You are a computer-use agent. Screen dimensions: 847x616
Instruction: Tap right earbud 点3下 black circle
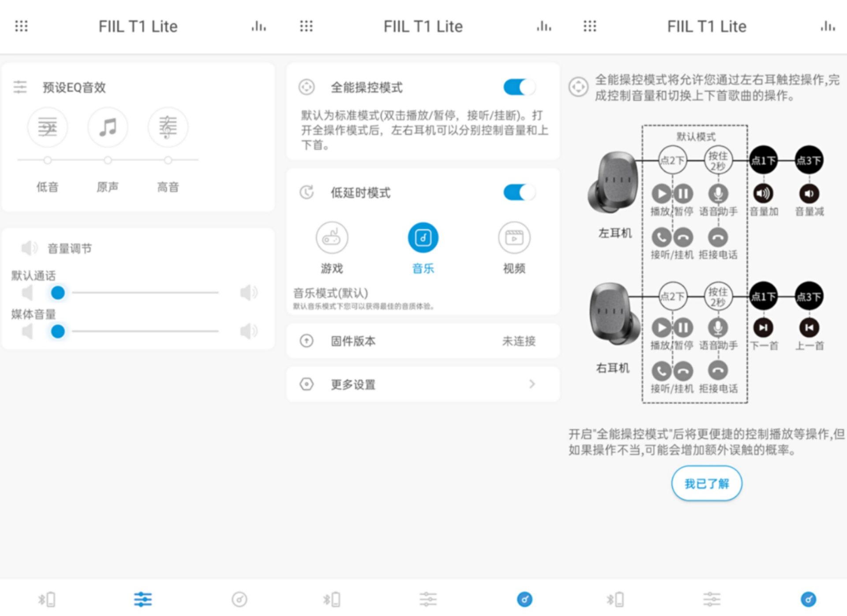[809, 296]
